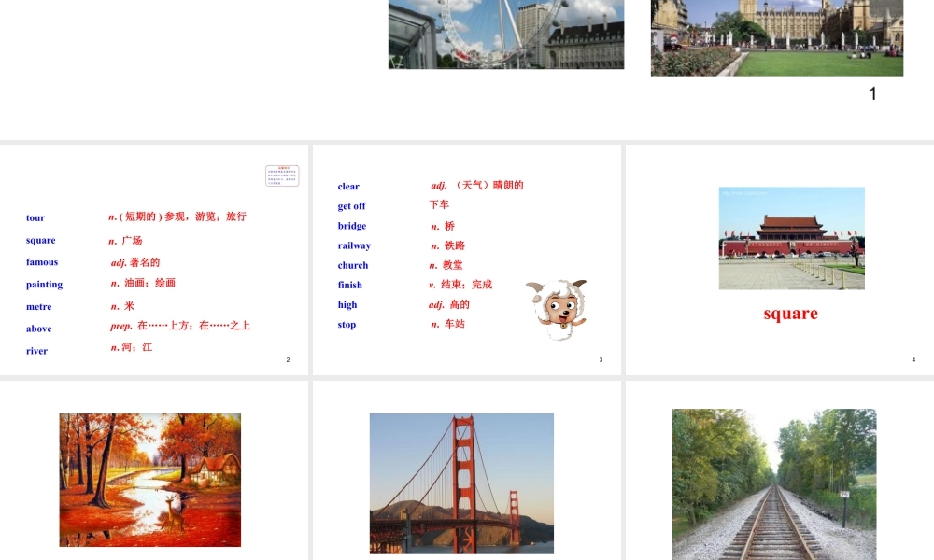934x560 pixels.
Task: Select the Golden Gate bridge image
Action: [461, 483]
